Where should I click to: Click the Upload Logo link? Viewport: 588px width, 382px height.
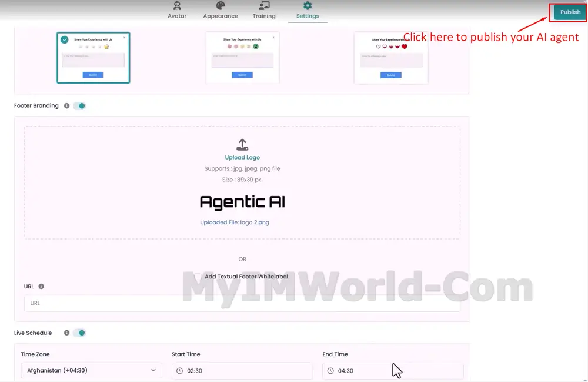point(242,158)
